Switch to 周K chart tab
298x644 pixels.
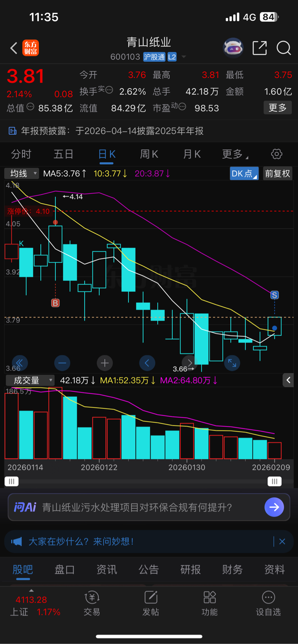tap(149, 154)
